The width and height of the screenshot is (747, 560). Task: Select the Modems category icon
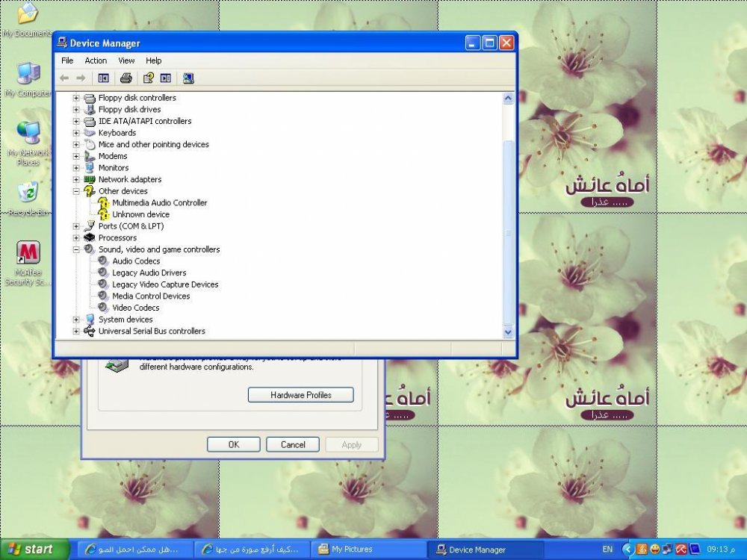90,156
